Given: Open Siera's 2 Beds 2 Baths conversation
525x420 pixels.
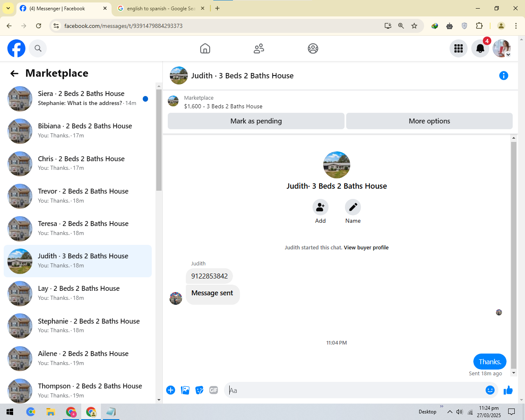Looking at the screenshot, I should click(x=78, y=98).
